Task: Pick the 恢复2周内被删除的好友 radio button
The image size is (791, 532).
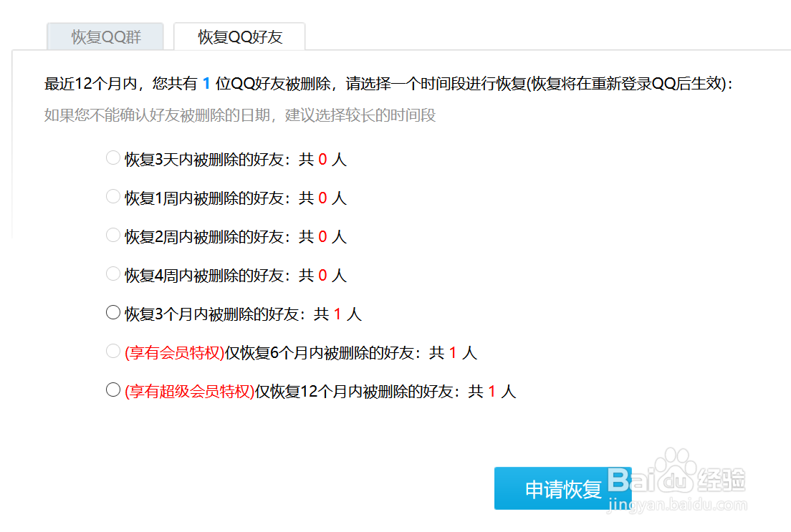Action: pos(113,235)
